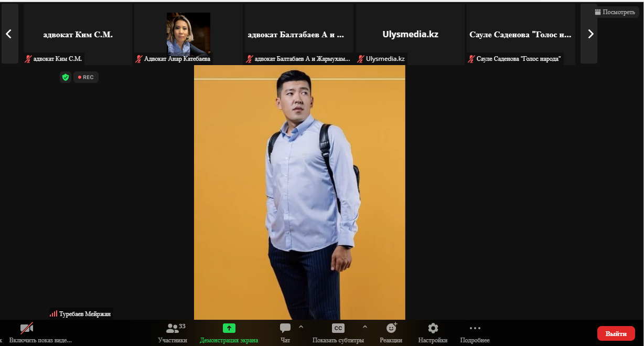This screenshot has width=644, height=346.
Task: Turn on video with the camera toggle
Action: tap(27, 329)
